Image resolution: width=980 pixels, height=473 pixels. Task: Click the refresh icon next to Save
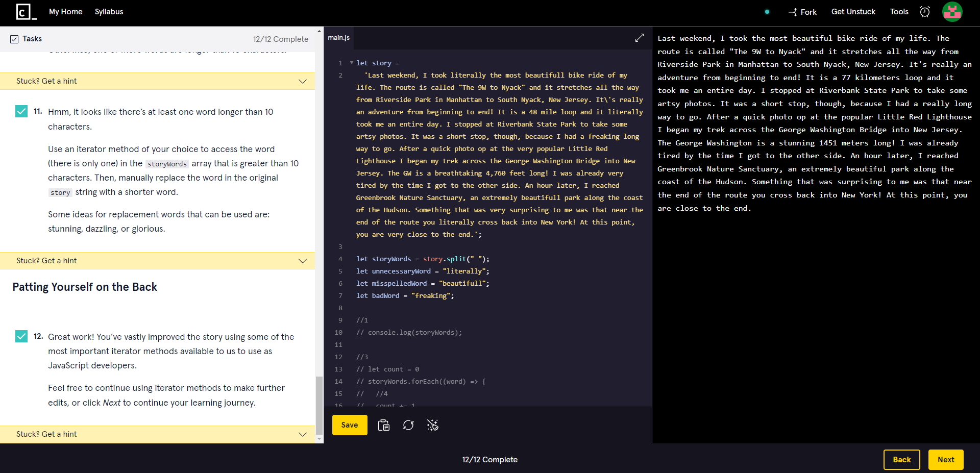[x=408, y=425]
